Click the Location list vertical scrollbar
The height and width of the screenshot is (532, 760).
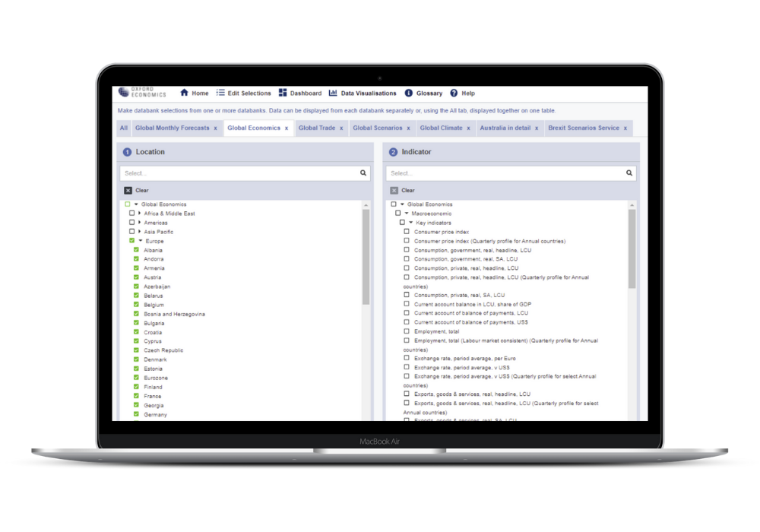tap(366, 258)
